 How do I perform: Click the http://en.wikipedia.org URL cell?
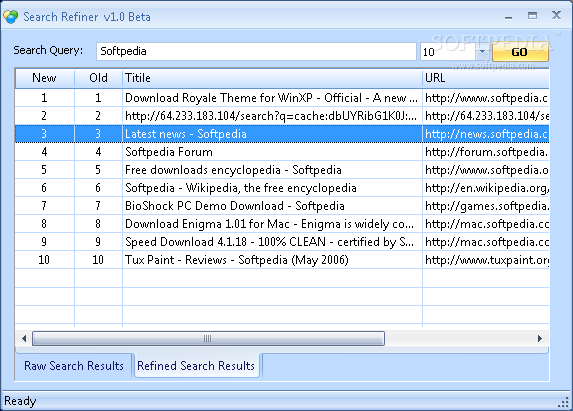click(x=486, y=188)
